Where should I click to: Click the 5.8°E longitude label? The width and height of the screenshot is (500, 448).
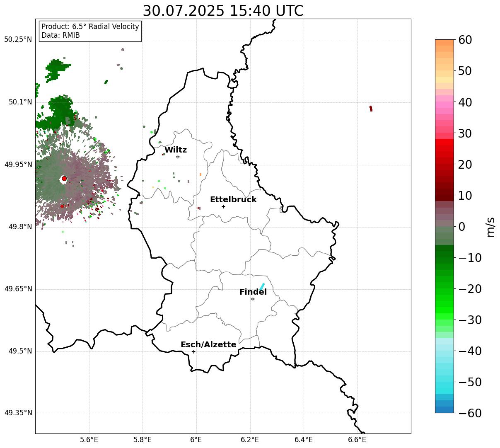[x=143, y=439]
